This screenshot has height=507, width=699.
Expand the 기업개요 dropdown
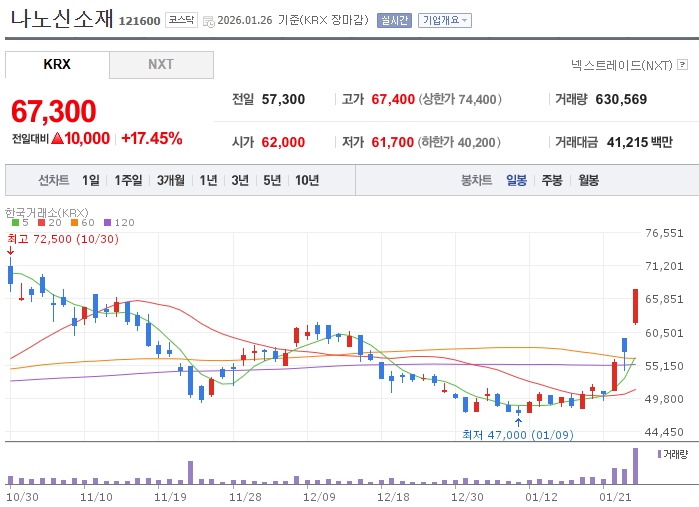tap(444, 20)
